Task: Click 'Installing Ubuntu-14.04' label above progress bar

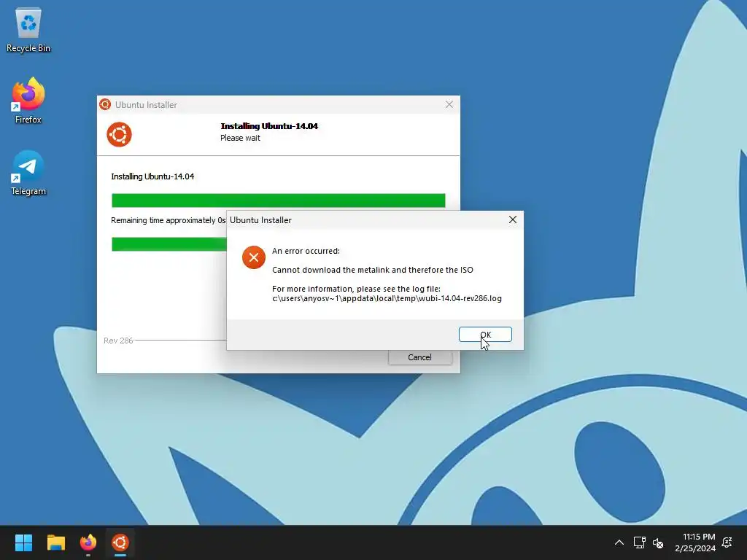Action: pos(152,176)
